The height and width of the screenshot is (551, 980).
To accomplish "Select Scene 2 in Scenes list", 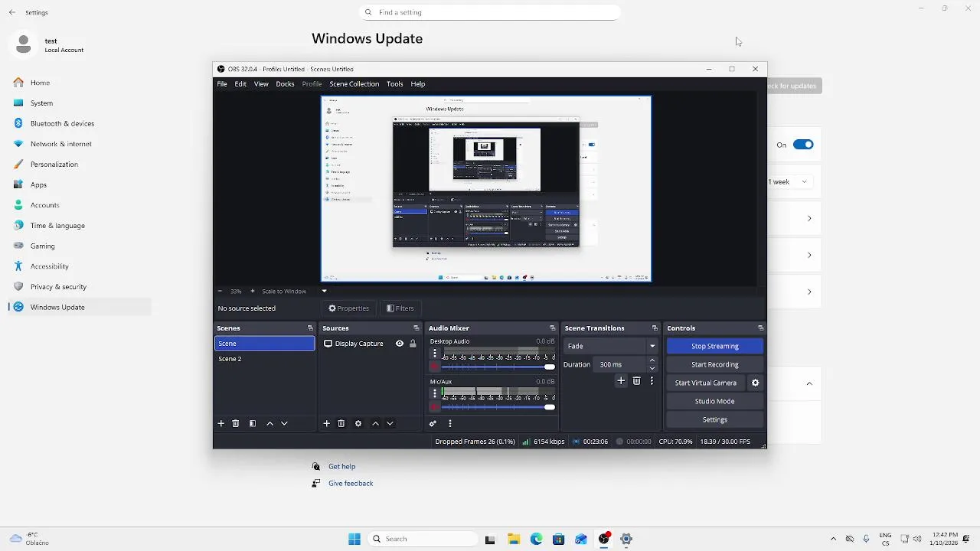I will pos(264,359).
